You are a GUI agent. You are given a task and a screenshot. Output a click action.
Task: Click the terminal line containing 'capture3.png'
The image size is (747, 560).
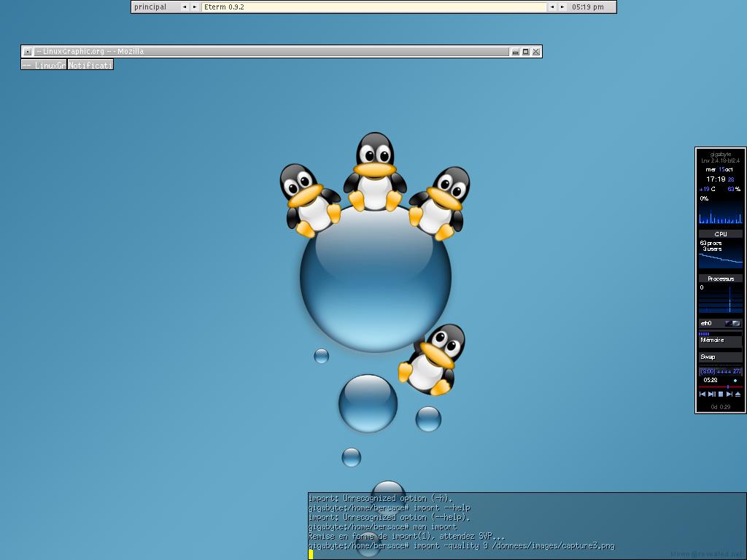pyautogui.click(x=461, y=546)
